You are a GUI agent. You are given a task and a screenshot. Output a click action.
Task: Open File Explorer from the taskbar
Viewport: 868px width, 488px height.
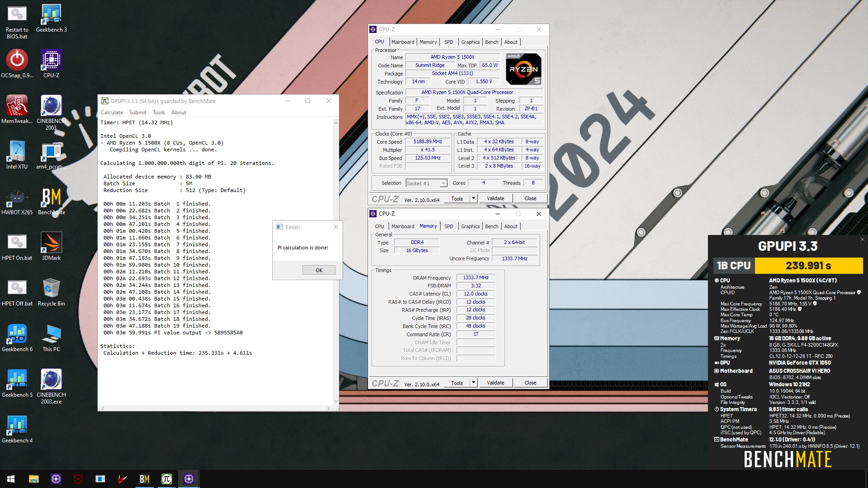pyautogui.click(x=34, y=479)
